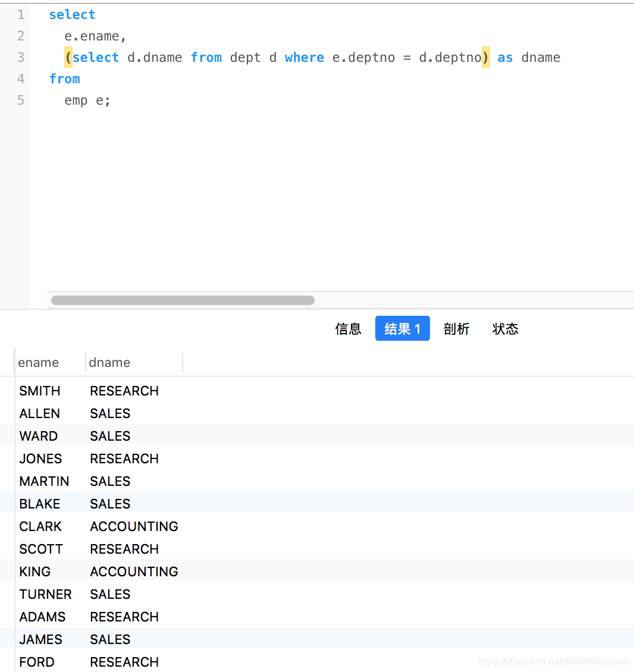Select the BLAKE cell
Image resolution: width=634 pixels, height=672 pixels.
[x=40, y=504]
